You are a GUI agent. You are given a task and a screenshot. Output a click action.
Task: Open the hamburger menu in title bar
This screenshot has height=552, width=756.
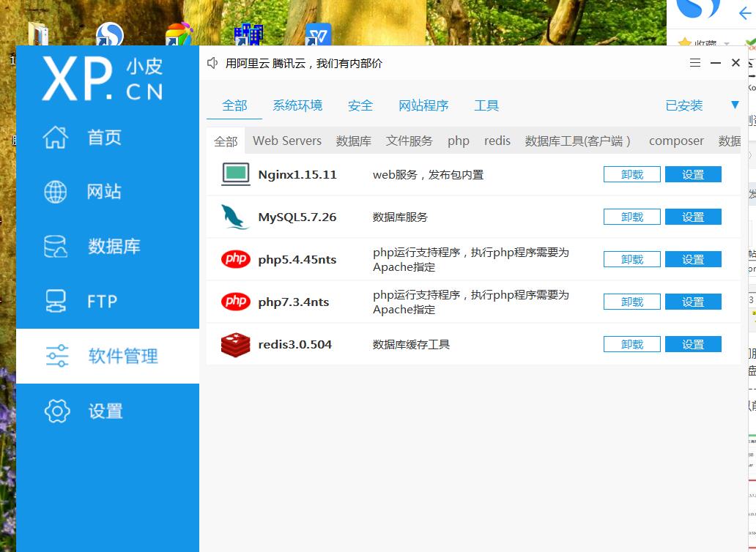tap(695, 63)
